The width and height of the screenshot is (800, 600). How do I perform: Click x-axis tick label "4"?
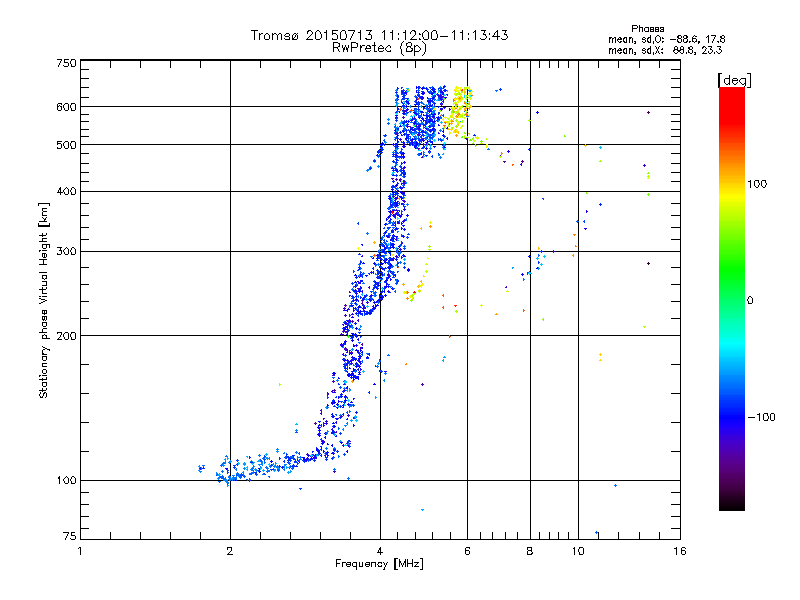(x=380, y=551)
